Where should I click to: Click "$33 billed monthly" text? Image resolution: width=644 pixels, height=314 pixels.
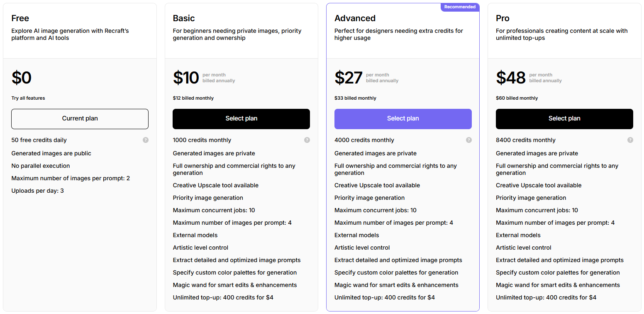[x=355, y=98]
